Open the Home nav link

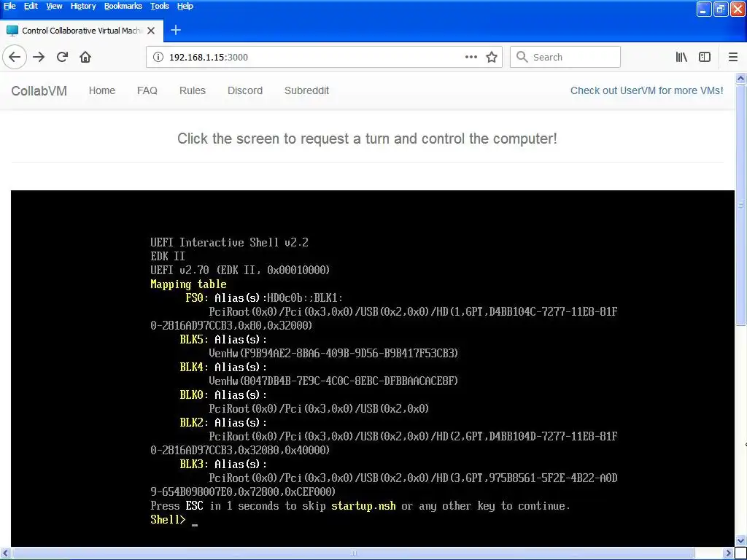[102, 90]
